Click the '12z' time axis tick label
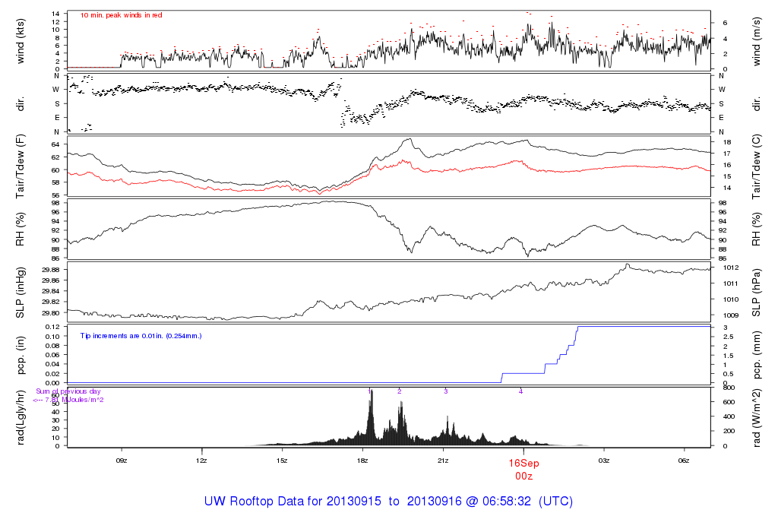 click(x=201, y=461)
